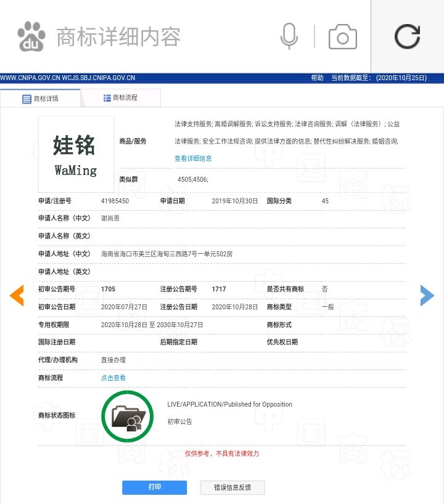Select registration announcement date 2020年10月28日
The image size is (444, 504).
tap(234, 307)
